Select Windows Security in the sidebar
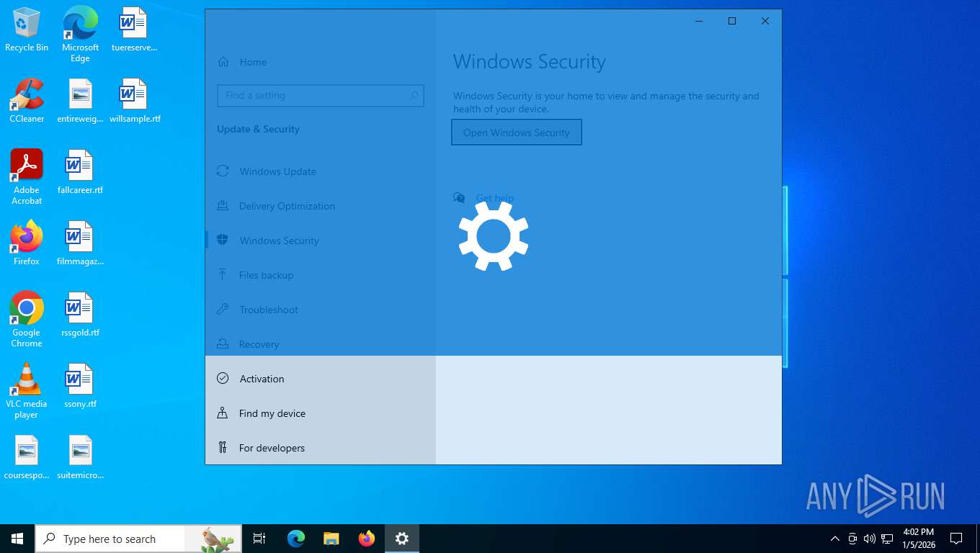 (321, 240)
